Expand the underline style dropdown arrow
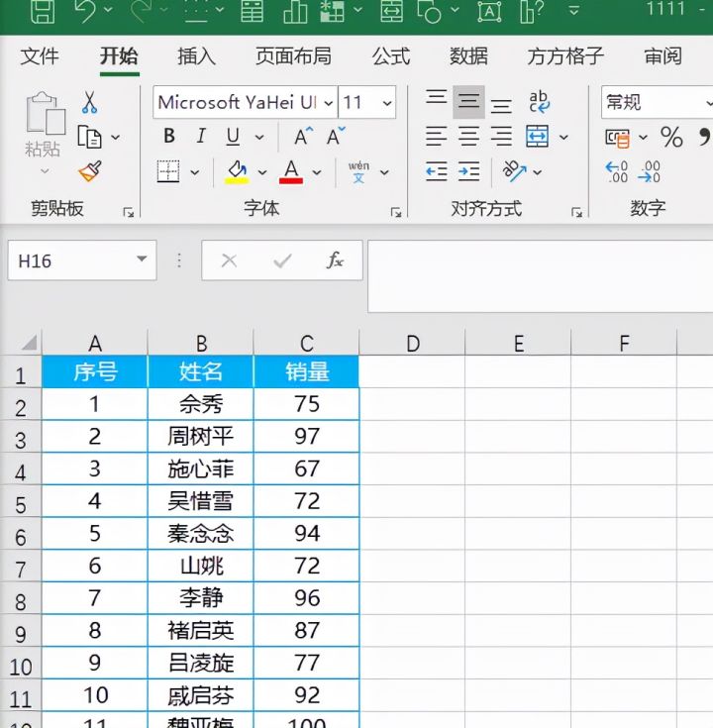 [259, 137]
